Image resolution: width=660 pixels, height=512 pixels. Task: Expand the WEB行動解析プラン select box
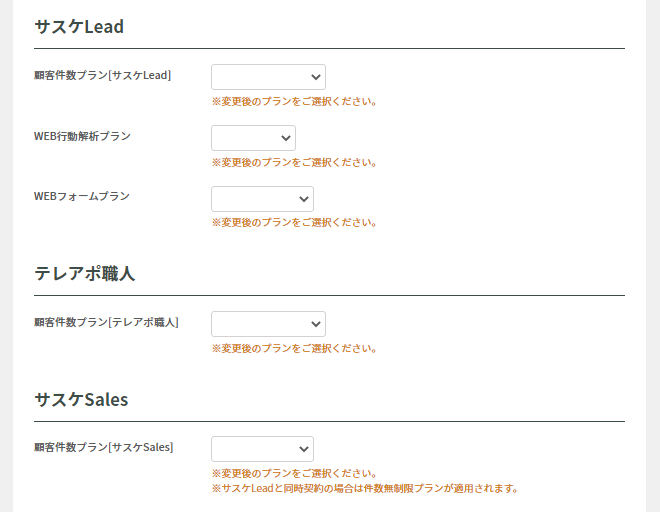pyautogui.click(x=253, y=138)
